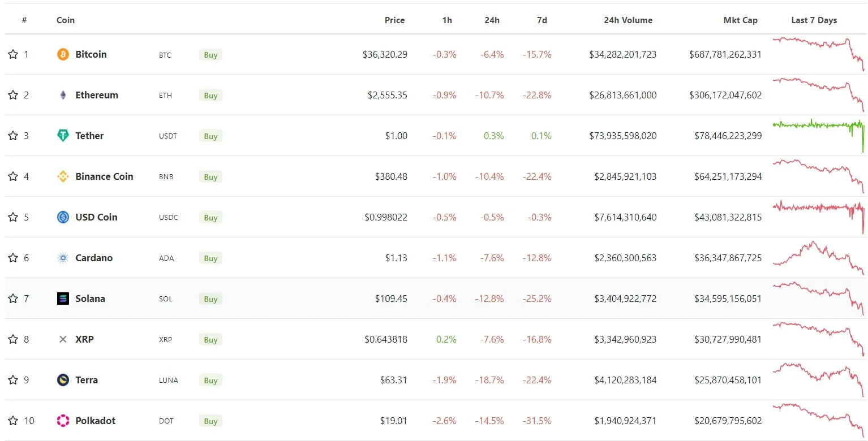Click the Bitcoin coin logo icon
This screenshot has width=868, height=441.
pyautogui.click(x=63, y=54)
